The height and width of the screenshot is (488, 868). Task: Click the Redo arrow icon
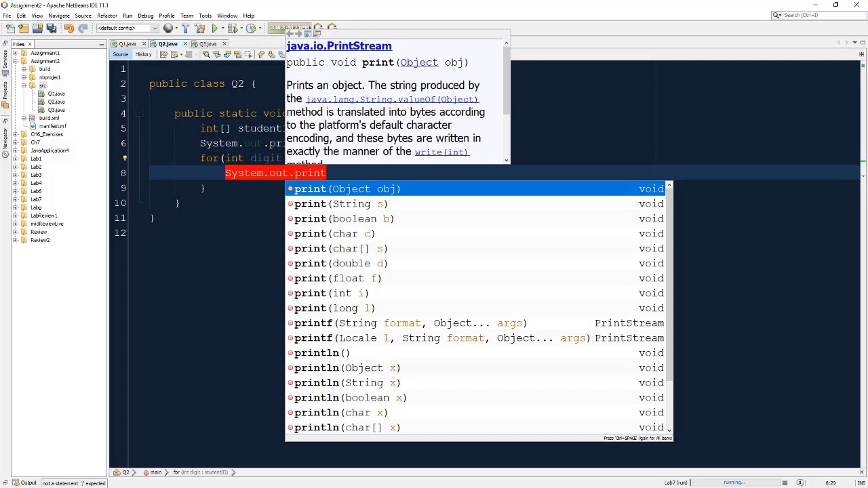pos(83,28)
